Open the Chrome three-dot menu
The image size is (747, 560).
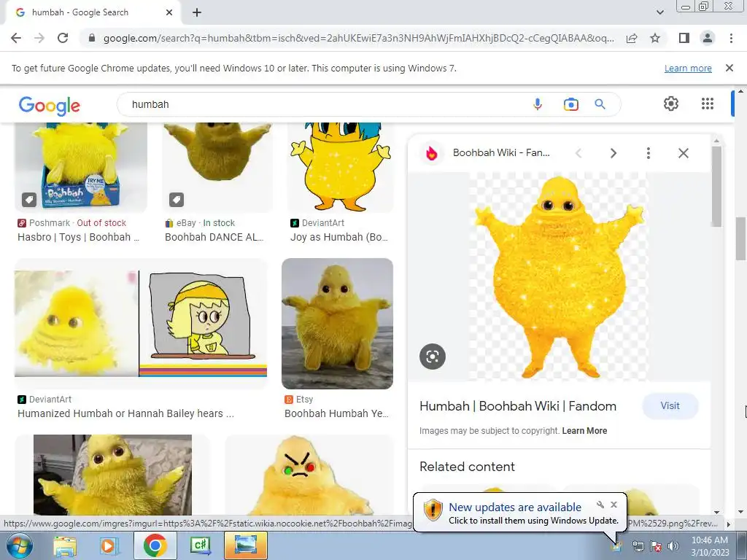pos(731,38)
